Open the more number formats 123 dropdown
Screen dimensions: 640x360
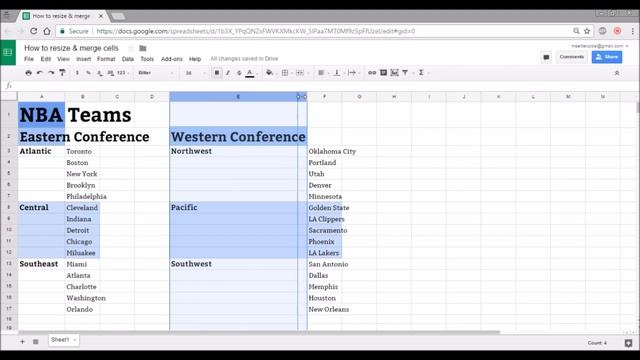click(x=122, y=73)
